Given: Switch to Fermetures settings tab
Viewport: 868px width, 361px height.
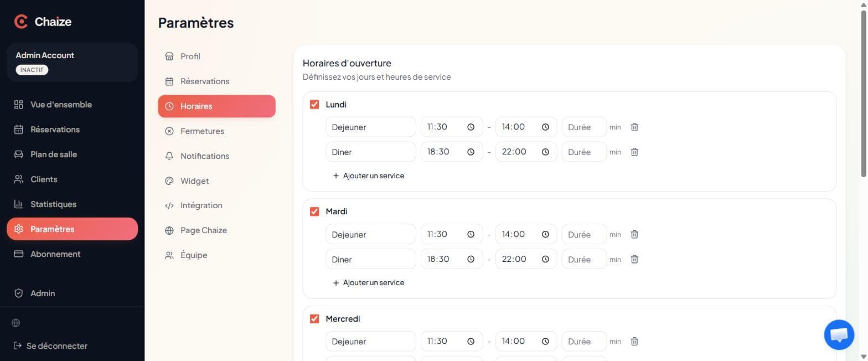Looking at the screenshot, I should [x=216, y=131].
